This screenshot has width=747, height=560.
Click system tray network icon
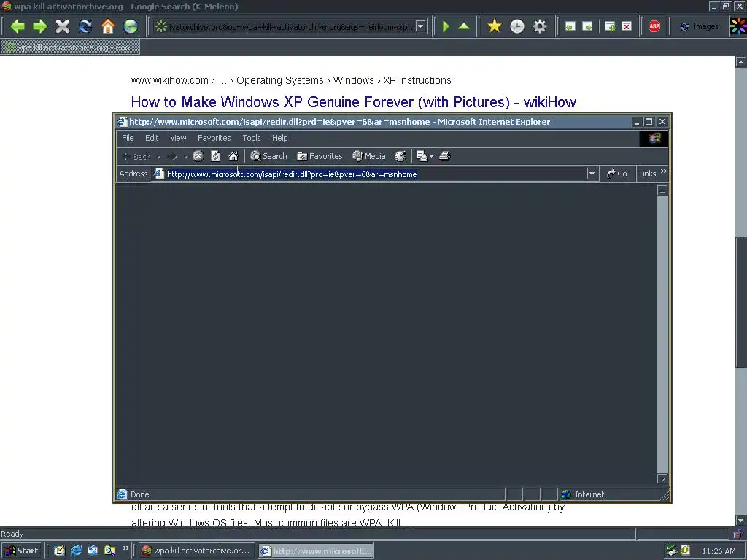pyautogui.click(x=672, y=551)
